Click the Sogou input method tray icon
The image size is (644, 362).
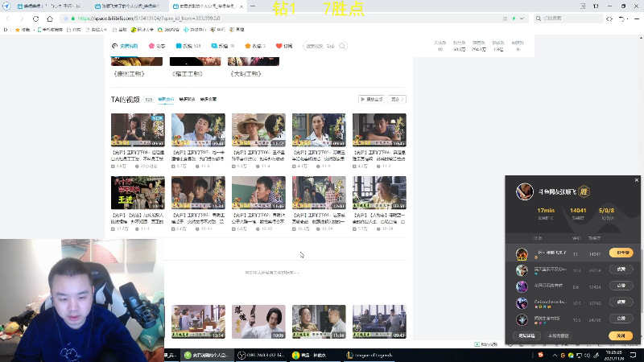tap(540, 355)
